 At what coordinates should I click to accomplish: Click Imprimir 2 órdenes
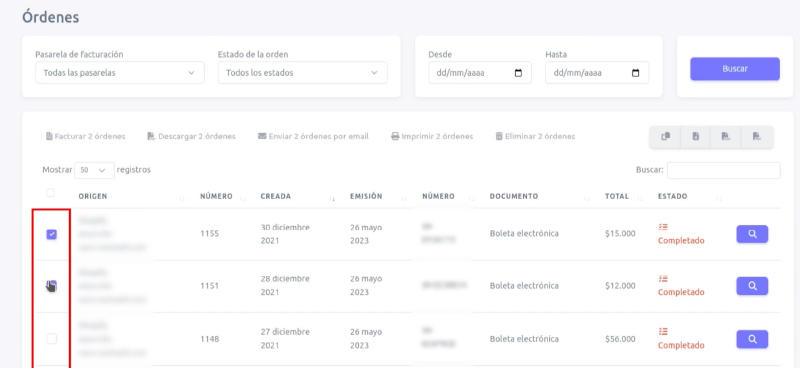coord(432,137)
